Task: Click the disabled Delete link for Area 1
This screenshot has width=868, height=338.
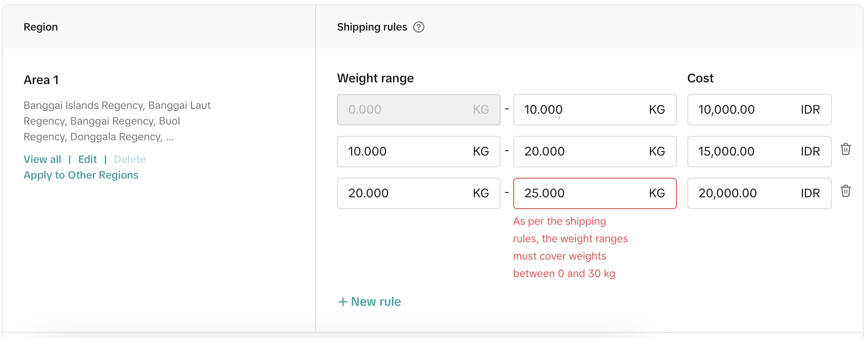Action: (x=130, y=159)
